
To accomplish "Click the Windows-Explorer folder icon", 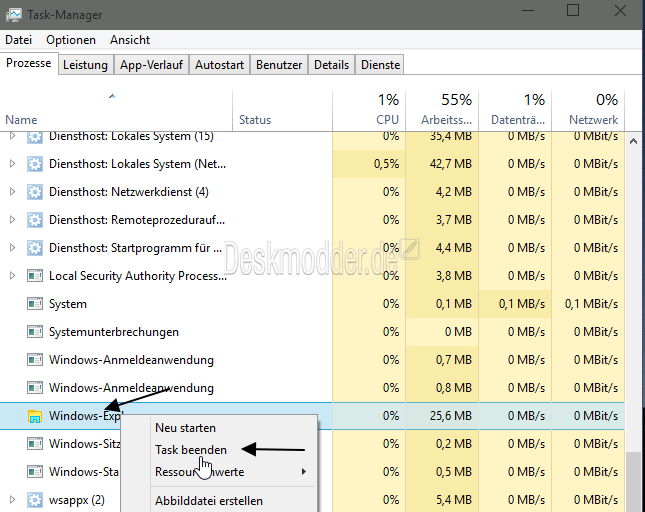I will click(35, 416).
